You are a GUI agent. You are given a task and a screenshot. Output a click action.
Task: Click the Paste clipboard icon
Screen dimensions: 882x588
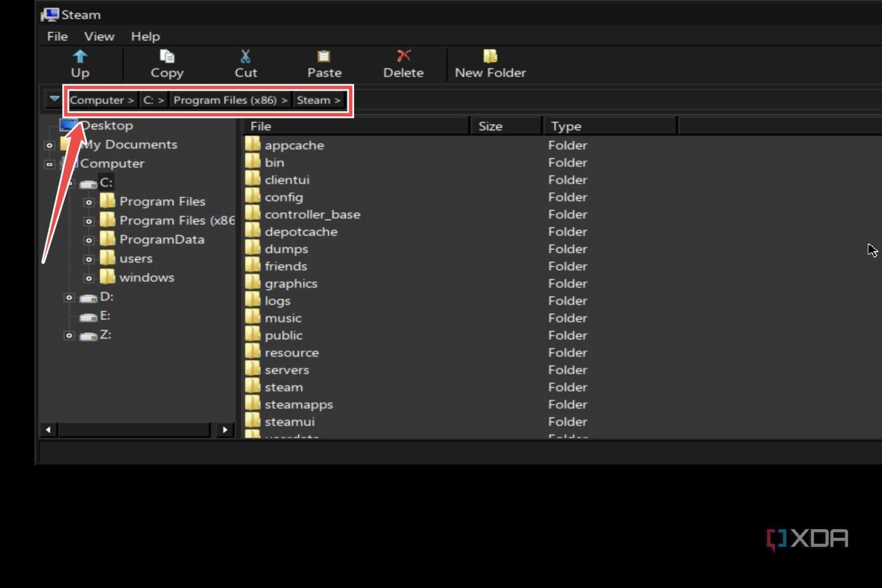point(324,56)
